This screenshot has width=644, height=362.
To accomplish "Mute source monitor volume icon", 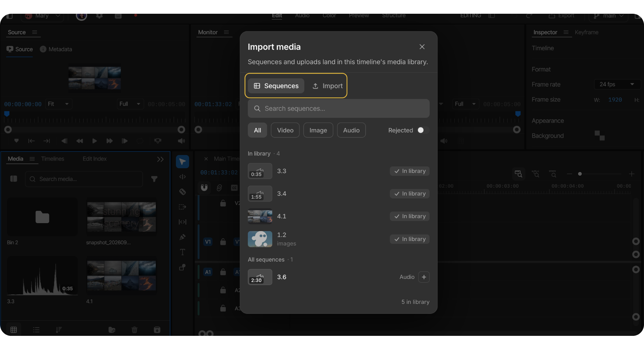I will (181, 141).
